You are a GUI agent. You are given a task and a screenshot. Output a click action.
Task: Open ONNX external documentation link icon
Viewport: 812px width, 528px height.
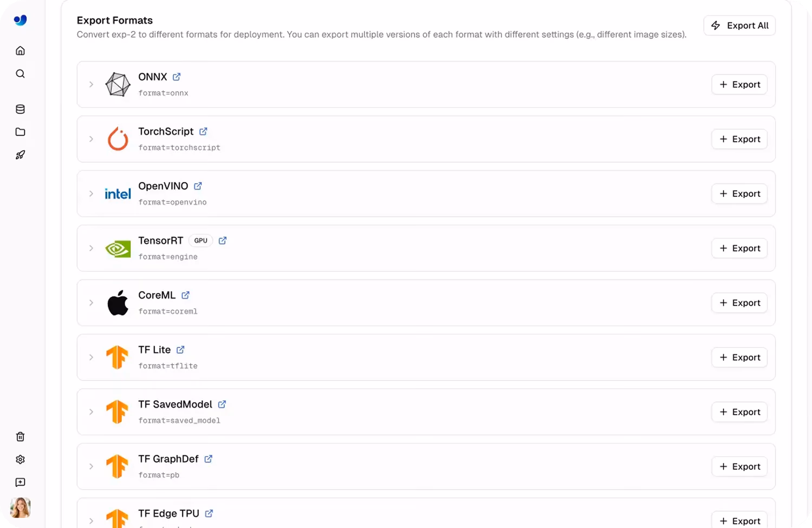176,77
